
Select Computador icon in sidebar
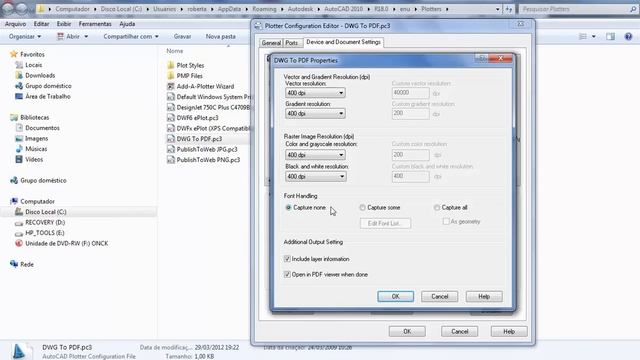click(14, 201)
